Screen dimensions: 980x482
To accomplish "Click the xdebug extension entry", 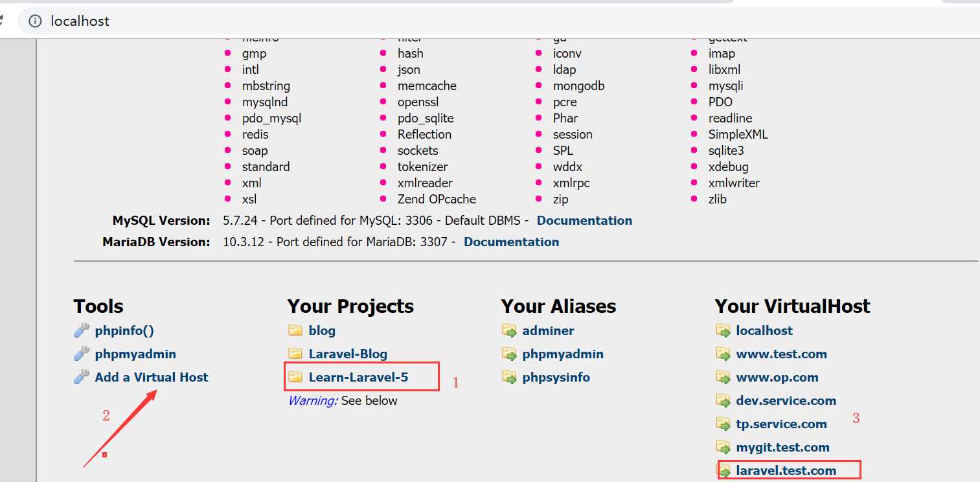I will tap(728, 166).
